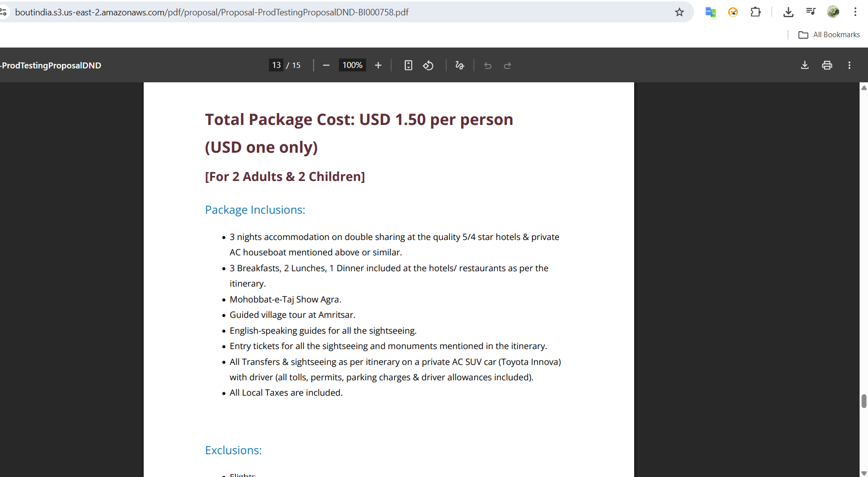This screenshot has width=868, height=477.
Task: Click the redo annotation button
Action: [x=507, y=65]
